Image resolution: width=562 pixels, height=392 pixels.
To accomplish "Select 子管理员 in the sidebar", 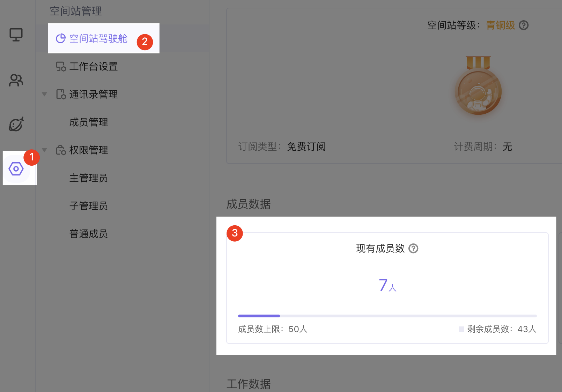I will pos(88,206).
